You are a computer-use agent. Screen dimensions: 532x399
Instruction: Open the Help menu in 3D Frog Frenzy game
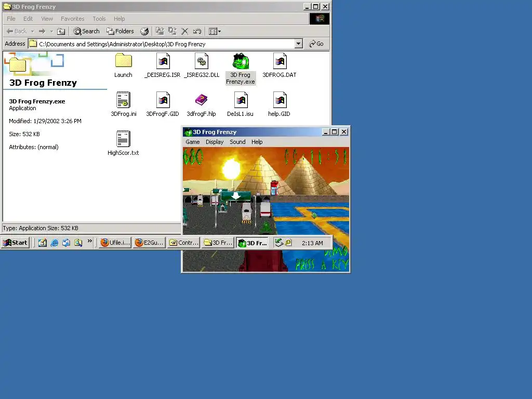pyautogui.click(x=257, y=142)
